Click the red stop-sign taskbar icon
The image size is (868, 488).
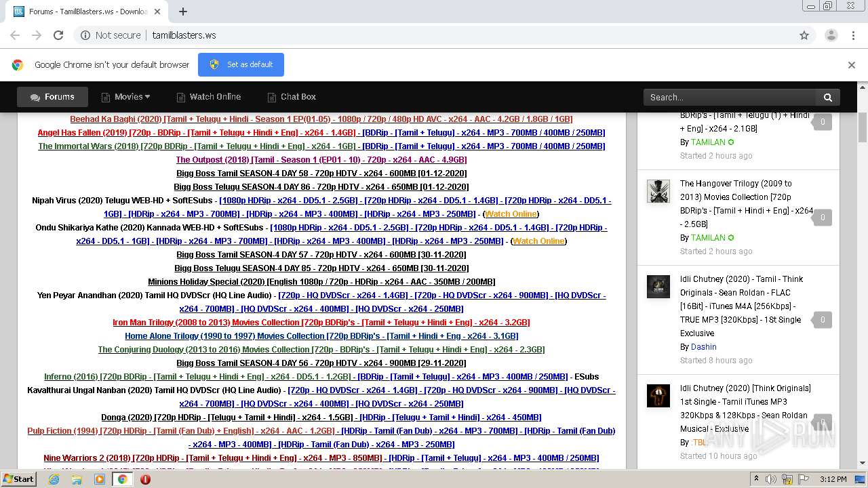145,479
